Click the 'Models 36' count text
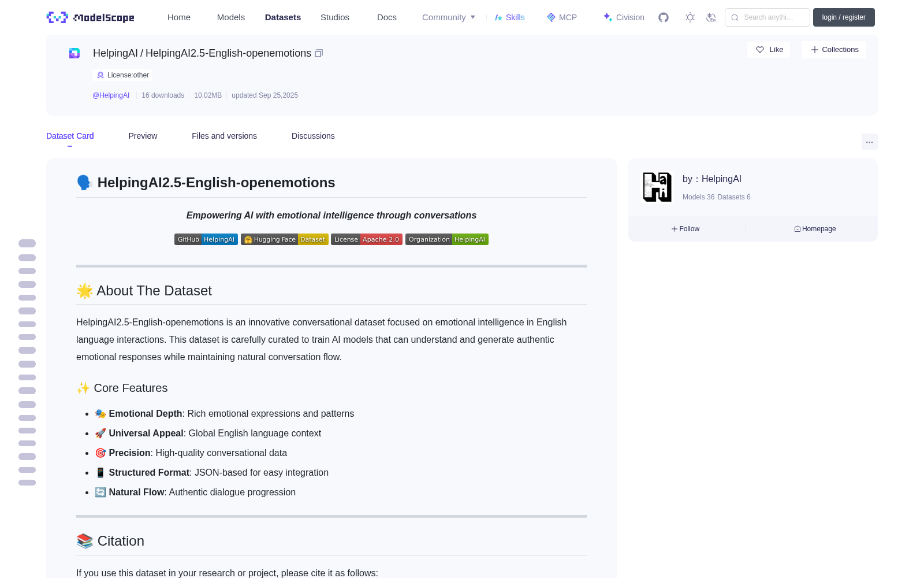Viewport: 924px width, 578px height. 698,197
